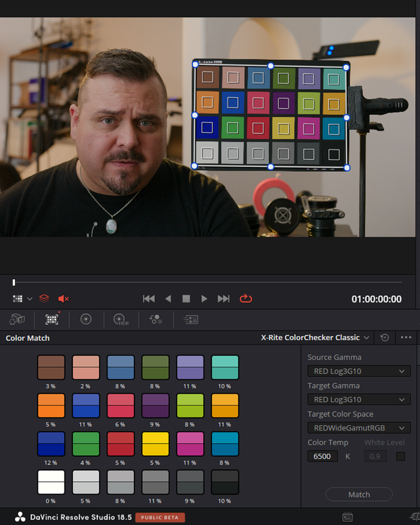The image size is (420, 525).
Task: Click the Match button
Action: click(x=359, y=495)
